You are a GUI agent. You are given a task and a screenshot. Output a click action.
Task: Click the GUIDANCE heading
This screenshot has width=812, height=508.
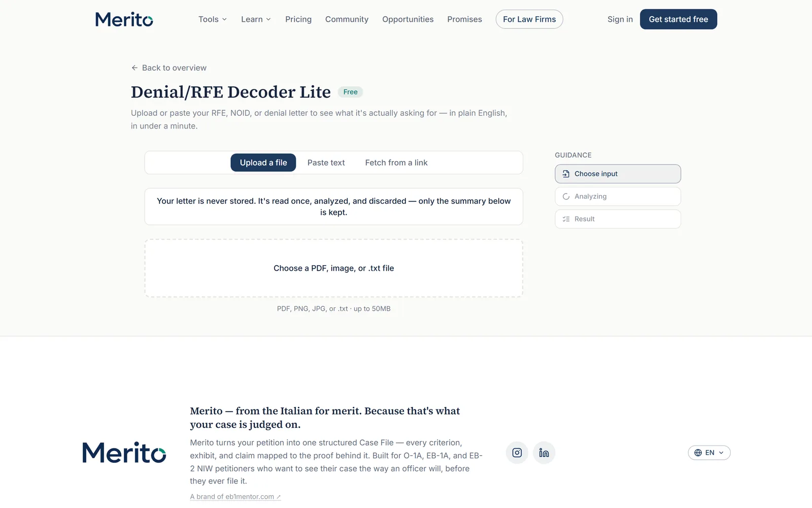coord(573,155)
